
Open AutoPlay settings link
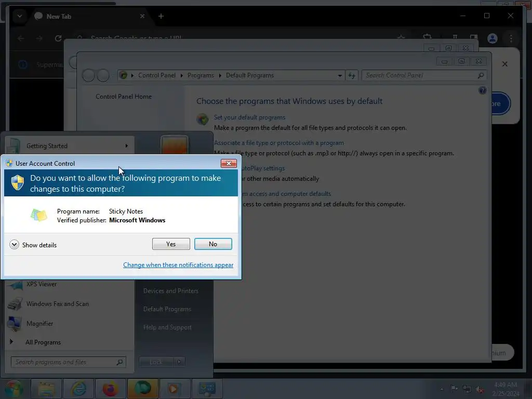pos(263,168)
